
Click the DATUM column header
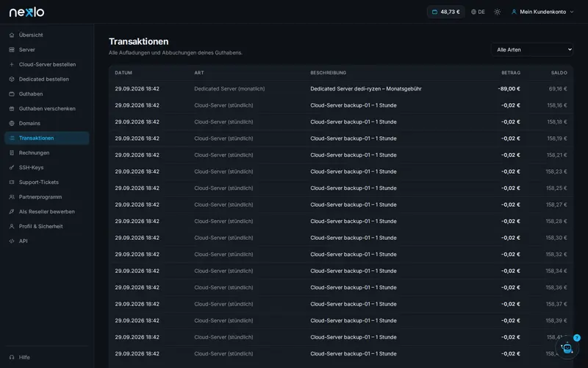[123, 73]
